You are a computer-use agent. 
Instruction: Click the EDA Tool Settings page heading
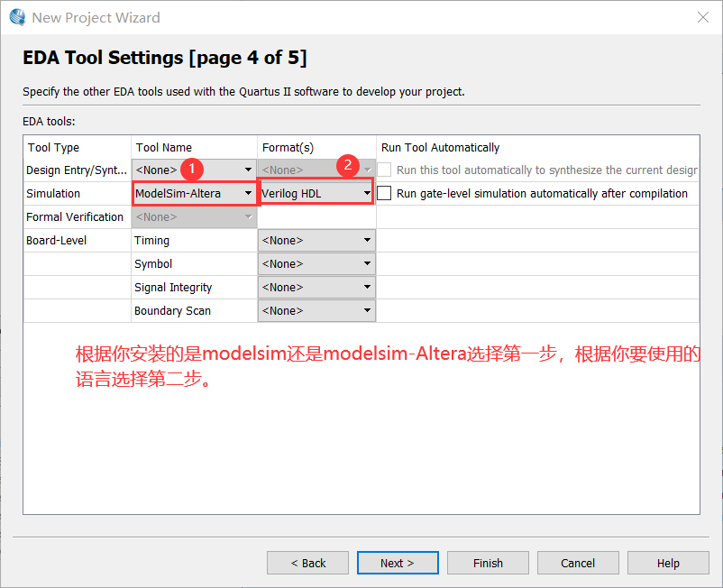click(165, 58)
